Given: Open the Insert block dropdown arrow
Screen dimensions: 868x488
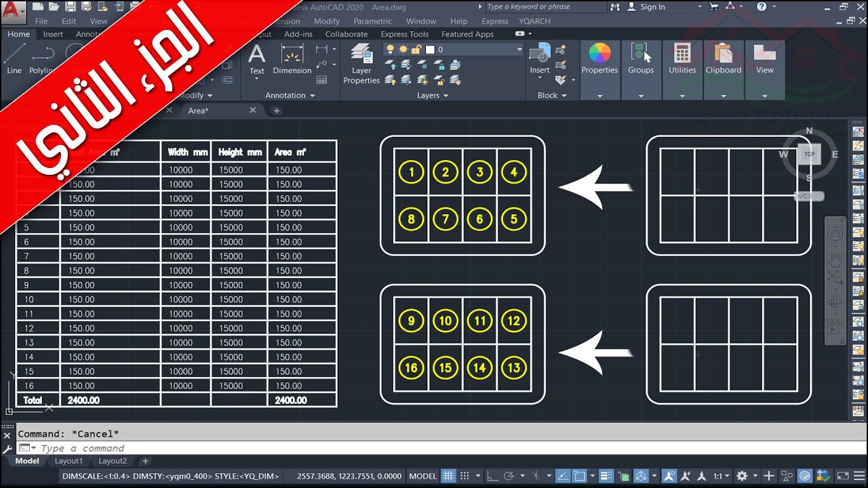Looking at the screenshot, I should (x=540, y=79).
